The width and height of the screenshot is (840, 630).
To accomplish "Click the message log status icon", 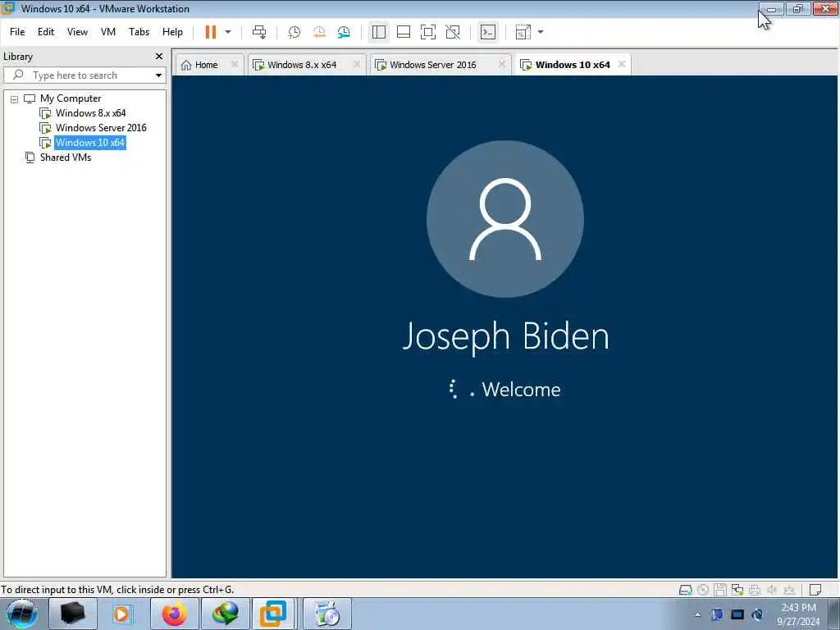I will [815, 590].
